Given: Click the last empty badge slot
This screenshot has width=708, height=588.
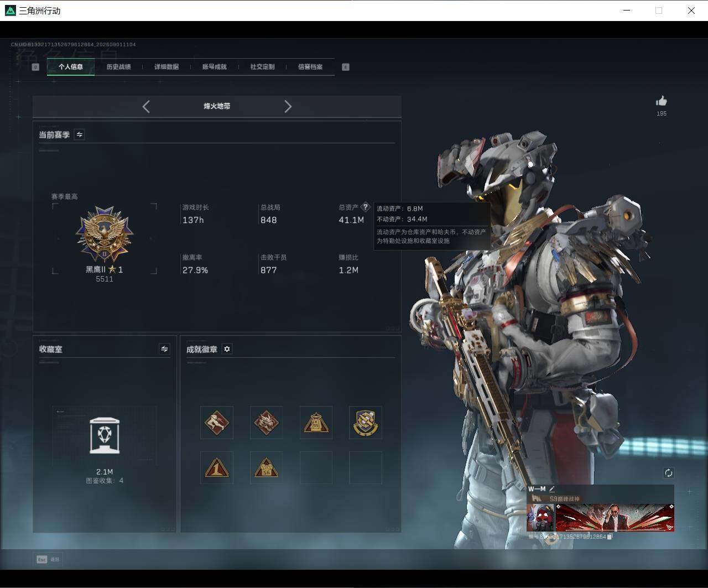Looking at the screenshot, I should coord(366,468).
